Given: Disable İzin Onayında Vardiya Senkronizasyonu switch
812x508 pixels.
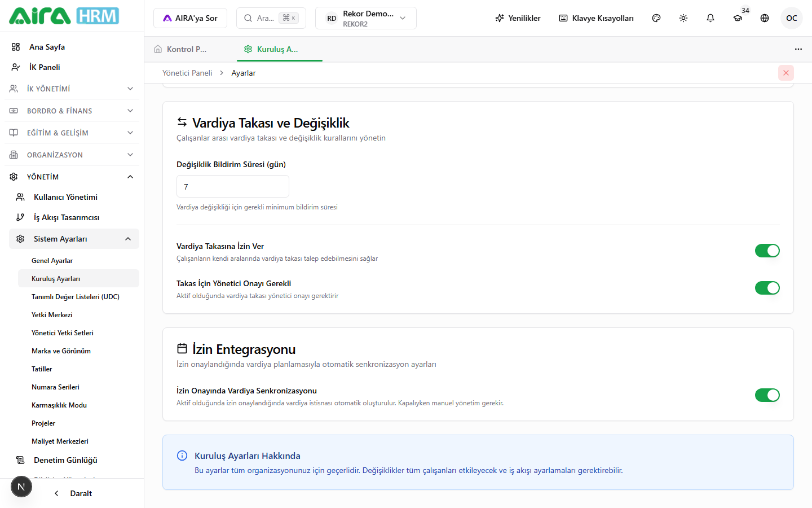Looking at the screenshot, I should coord(767,395).
